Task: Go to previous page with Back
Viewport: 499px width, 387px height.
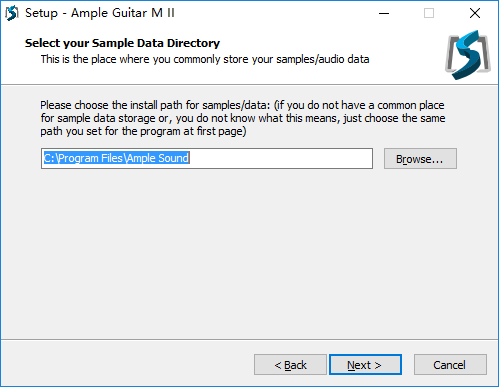Action: click(290, 365)
